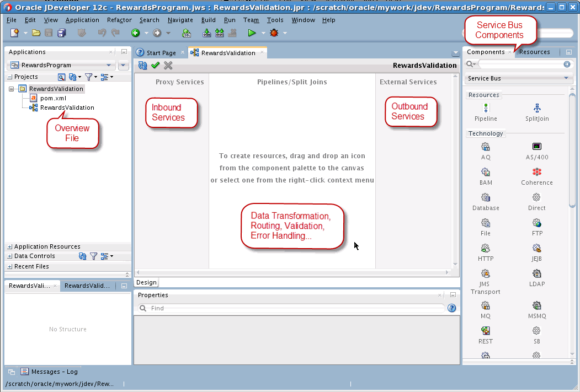Collapse the Projects section
The image size is (580, 392).
pos(9,77)
